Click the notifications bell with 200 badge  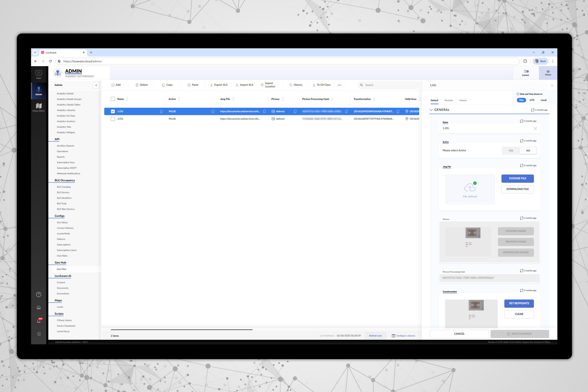point(39,321)
